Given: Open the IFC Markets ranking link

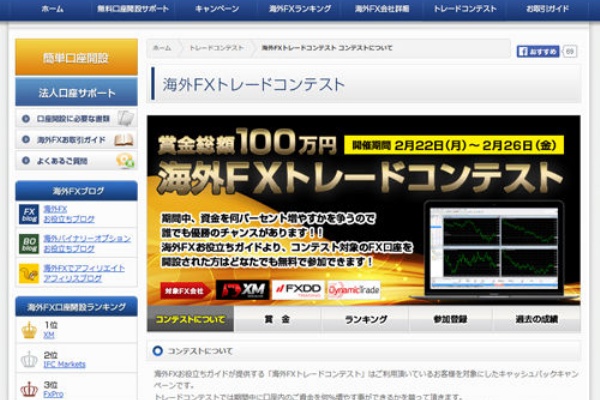Looking at the screenshot, I should click(64, 364).
